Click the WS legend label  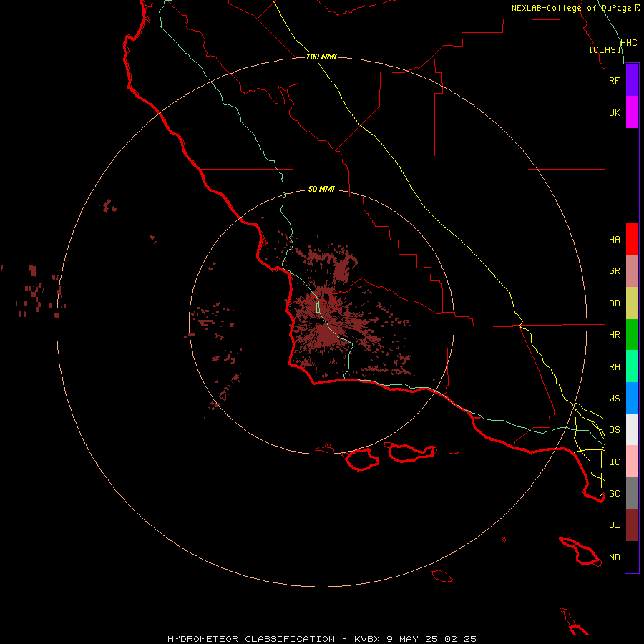coord(614,399)
